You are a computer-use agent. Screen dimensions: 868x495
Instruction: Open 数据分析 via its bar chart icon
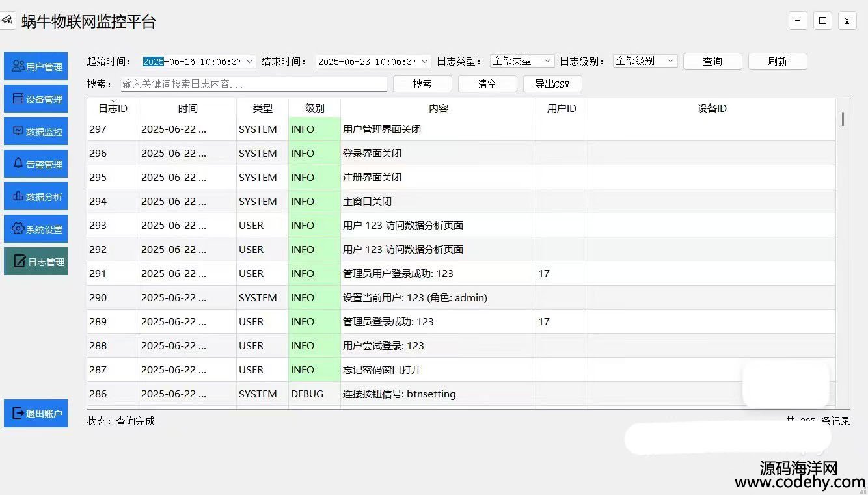coord(18,196)
